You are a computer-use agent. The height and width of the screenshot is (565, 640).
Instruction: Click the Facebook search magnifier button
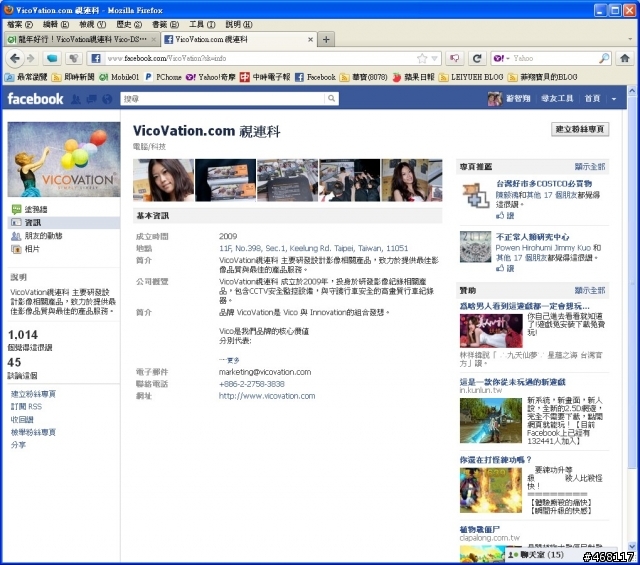click(x=331, y=98)
